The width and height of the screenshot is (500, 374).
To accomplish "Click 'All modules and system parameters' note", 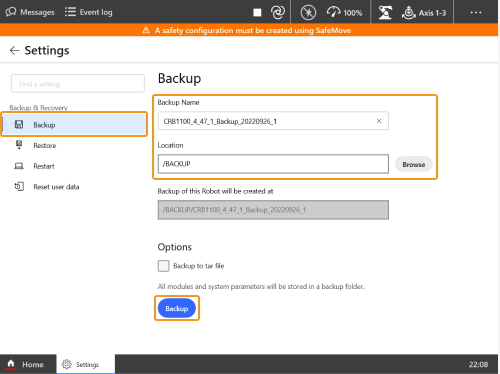I will (x=261, y=286).
